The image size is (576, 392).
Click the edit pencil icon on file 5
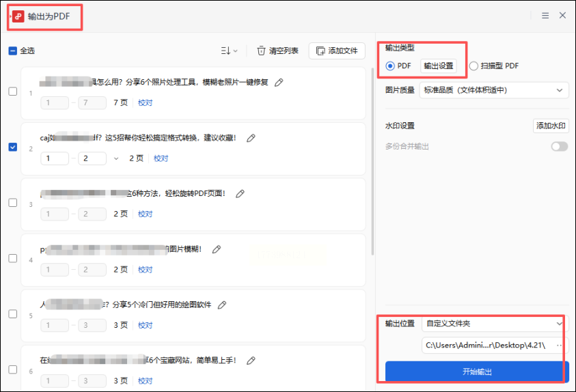coord(221,305)
